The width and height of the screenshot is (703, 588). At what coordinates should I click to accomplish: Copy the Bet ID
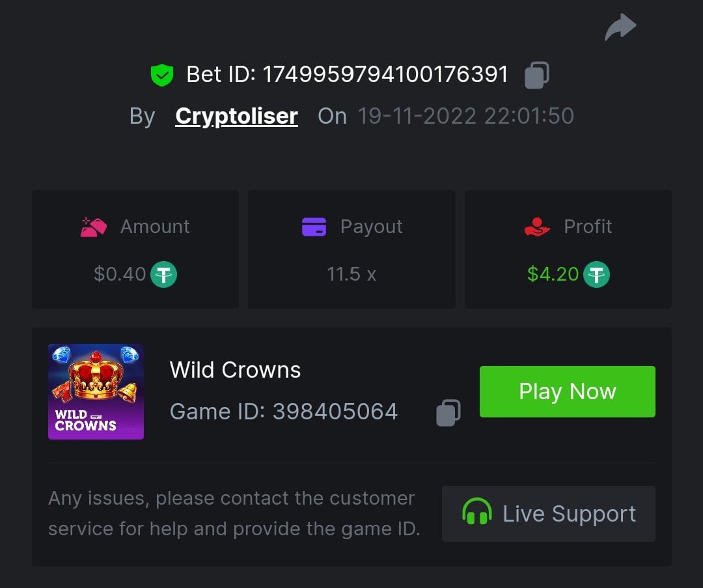pyautogui.click(x=537, y=75)
